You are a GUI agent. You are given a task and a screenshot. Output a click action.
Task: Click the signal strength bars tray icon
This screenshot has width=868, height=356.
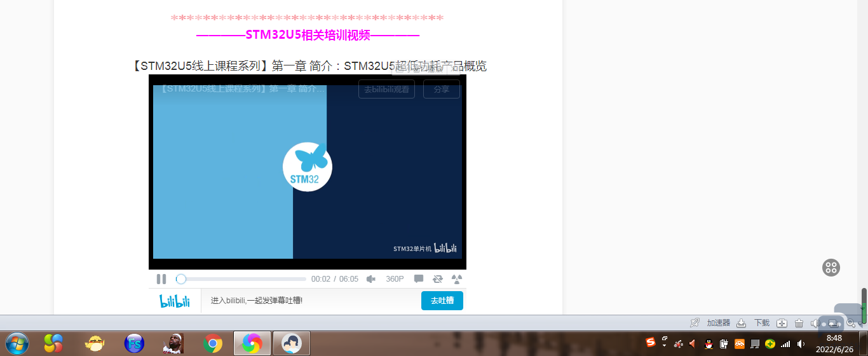tap(786, 344)
